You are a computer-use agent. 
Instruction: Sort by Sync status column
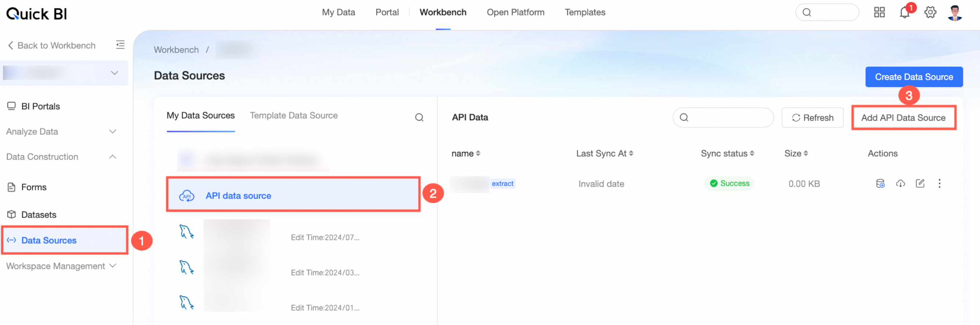point(727,154)
